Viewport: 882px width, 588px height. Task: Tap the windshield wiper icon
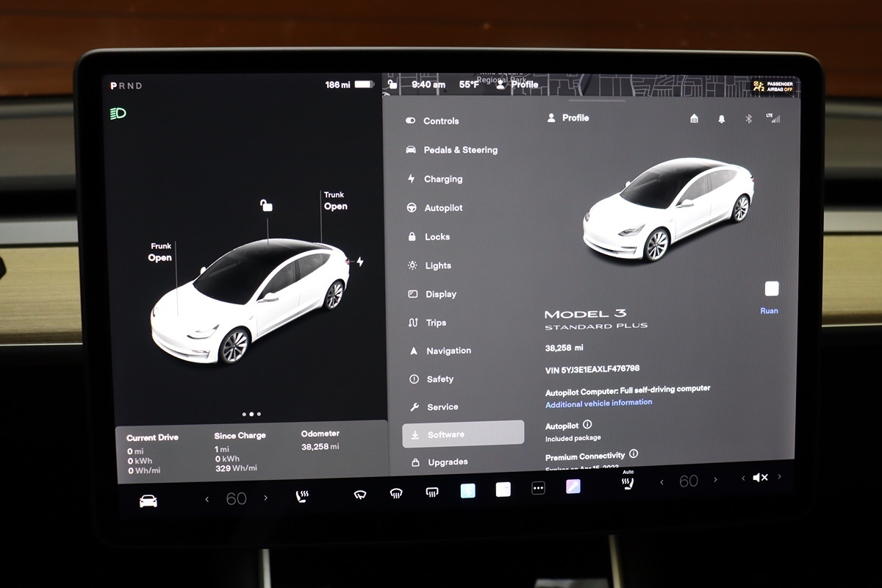[x=359, y=495]
